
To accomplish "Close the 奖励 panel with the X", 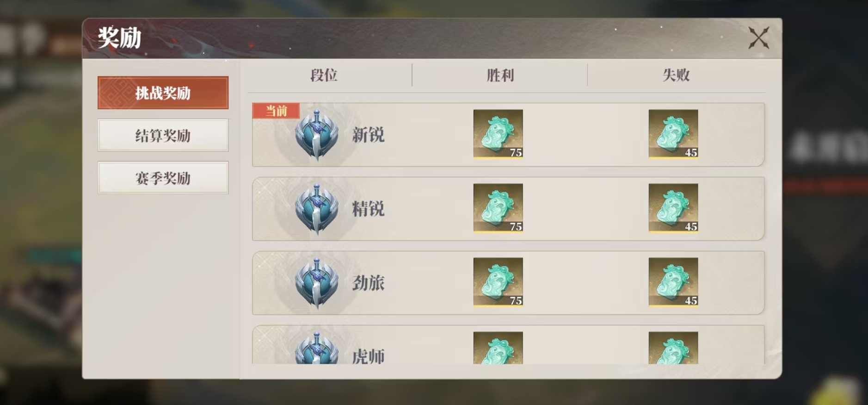I will tap(759, 38).
